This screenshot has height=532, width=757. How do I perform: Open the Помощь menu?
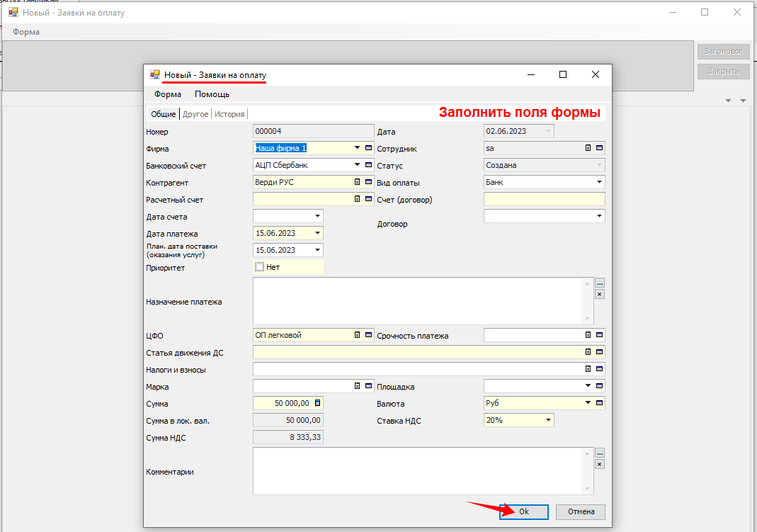click(x=212, y=94)
